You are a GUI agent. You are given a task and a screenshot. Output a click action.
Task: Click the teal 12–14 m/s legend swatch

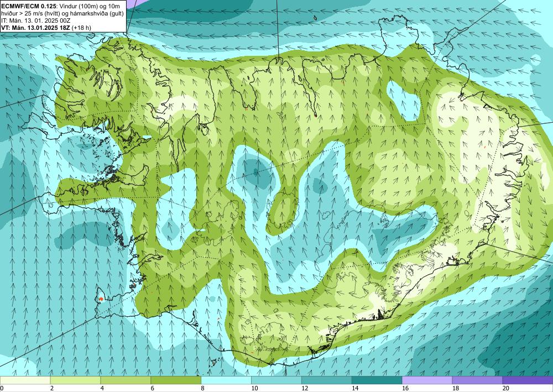(x=327, y=380)
